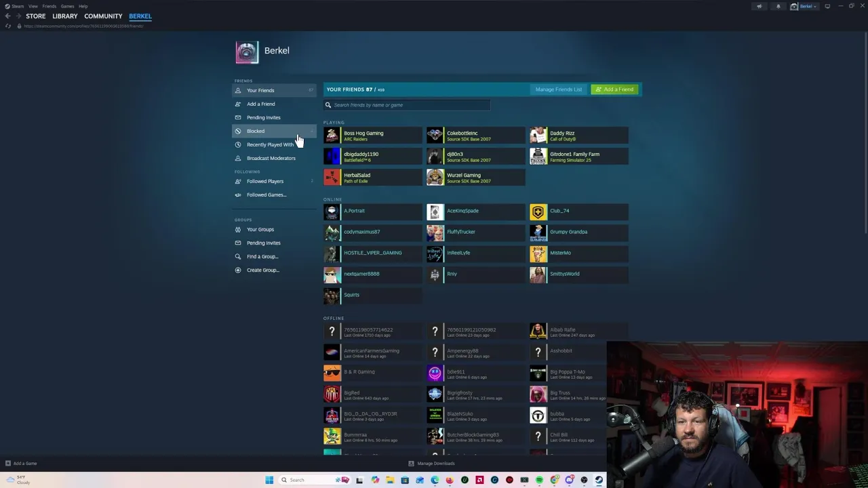Open HOSTILE_VIPER_GAMING's friend entry
The height and width of the screenshot is (488, 868).
point(372,255)
